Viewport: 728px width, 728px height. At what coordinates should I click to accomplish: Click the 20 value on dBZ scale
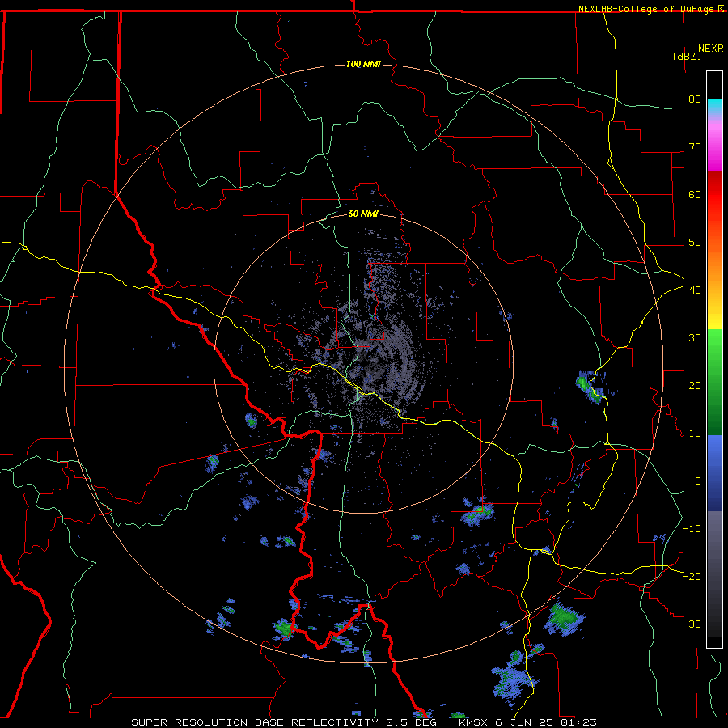point(695,385)
